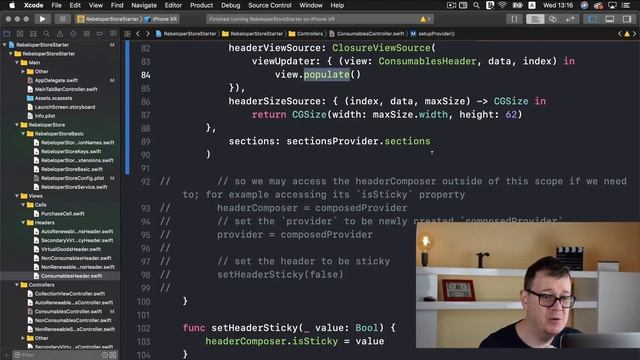Collapse the Cells folder
The width and height of the screenshot is (640, 360).
[x=23, y=205]
